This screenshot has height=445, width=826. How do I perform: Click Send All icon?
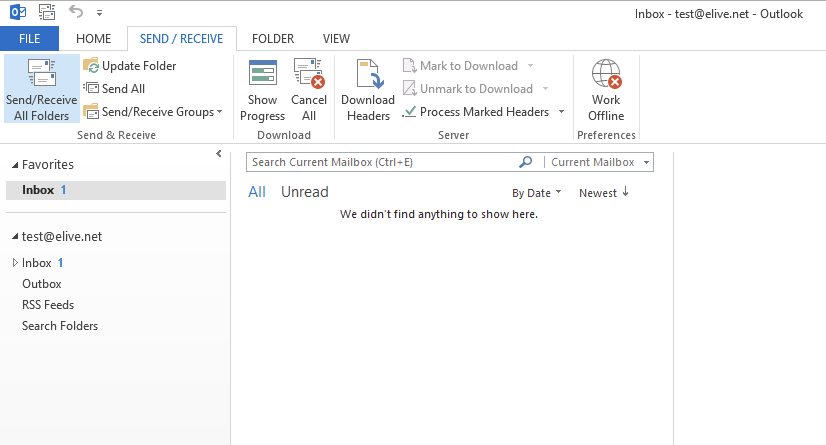pyautogui.click(x=91, y=88)
